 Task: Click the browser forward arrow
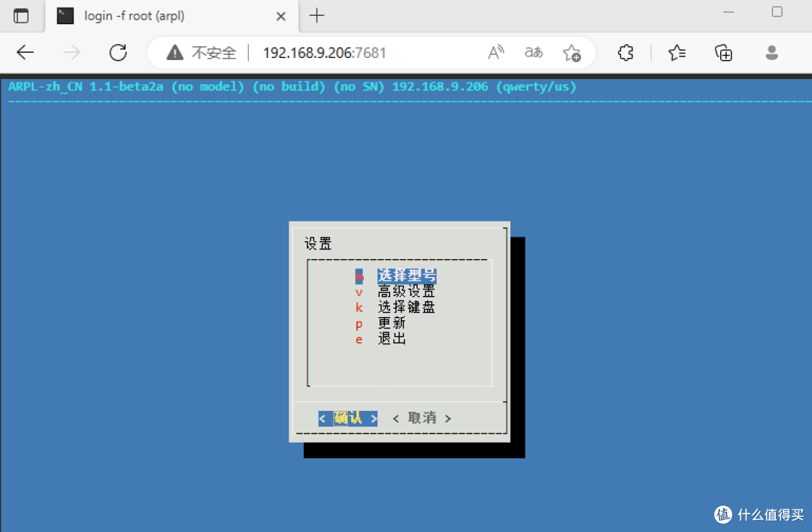point(71,53)
